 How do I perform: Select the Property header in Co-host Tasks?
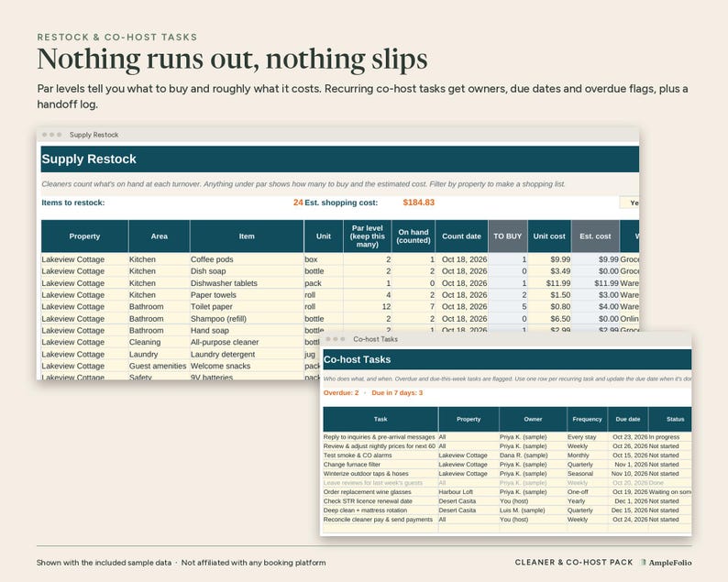469,419
